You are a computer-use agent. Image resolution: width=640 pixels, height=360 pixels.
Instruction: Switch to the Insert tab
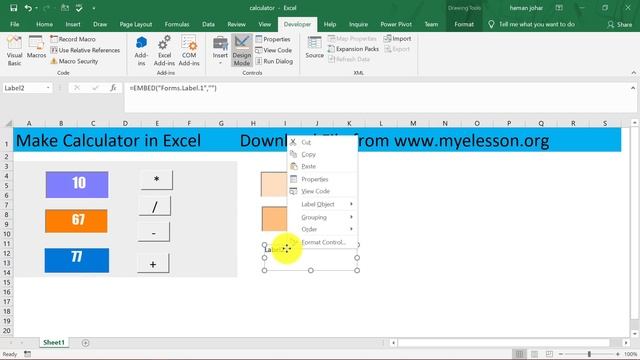pos(73,24)
